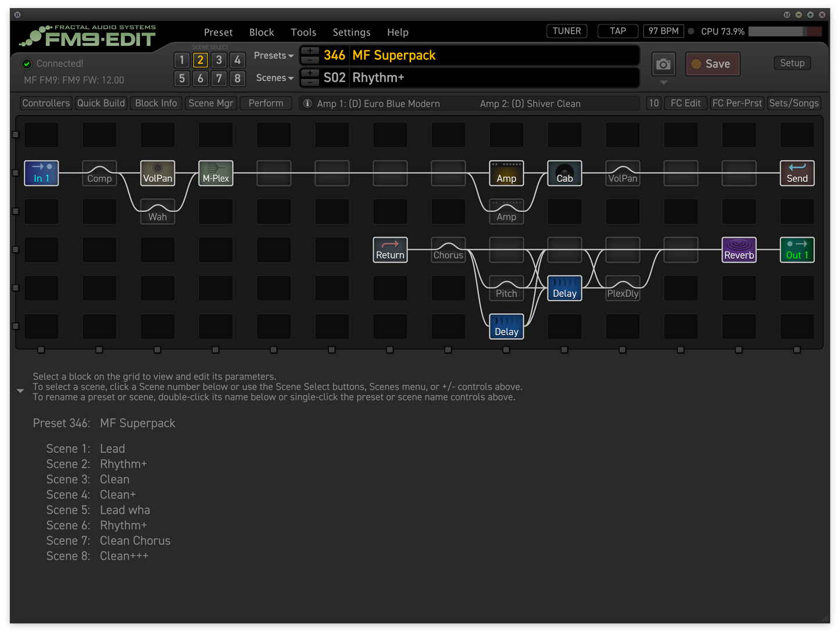Open the Setup dialog
The width and height of the screenshot is (840, 635).
click(x=792, y=63)
